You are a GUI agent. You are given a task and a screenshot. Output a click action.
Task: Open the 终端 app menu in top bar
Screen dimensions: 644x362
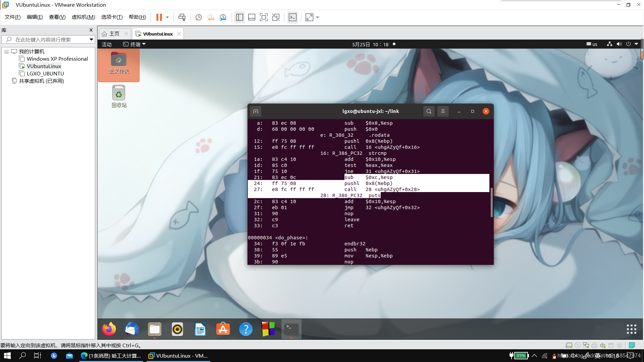point(135,44)
